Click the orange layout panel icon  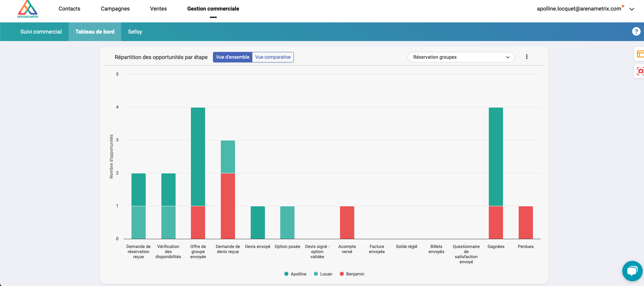[x=640, y=54]
